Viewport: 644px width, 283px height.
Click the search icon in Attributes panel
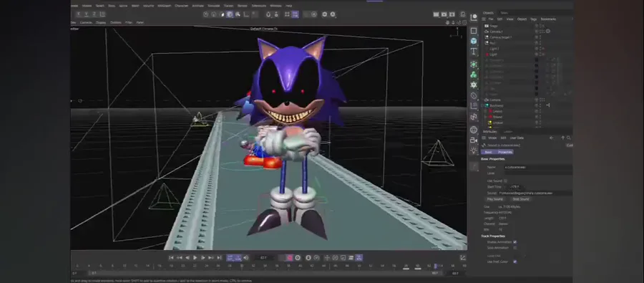pos(568,138)
